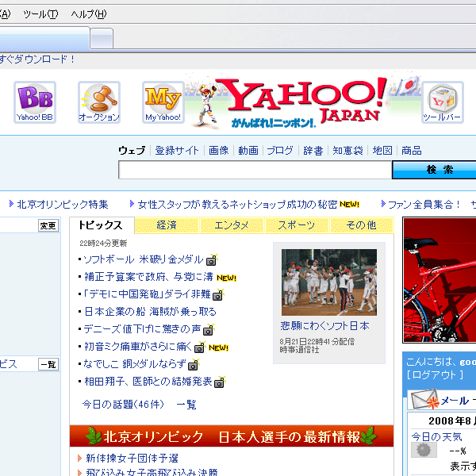
Task: Click camera icon beside なでしこ 銅メダルならず
Action: [x=194, y=364]
